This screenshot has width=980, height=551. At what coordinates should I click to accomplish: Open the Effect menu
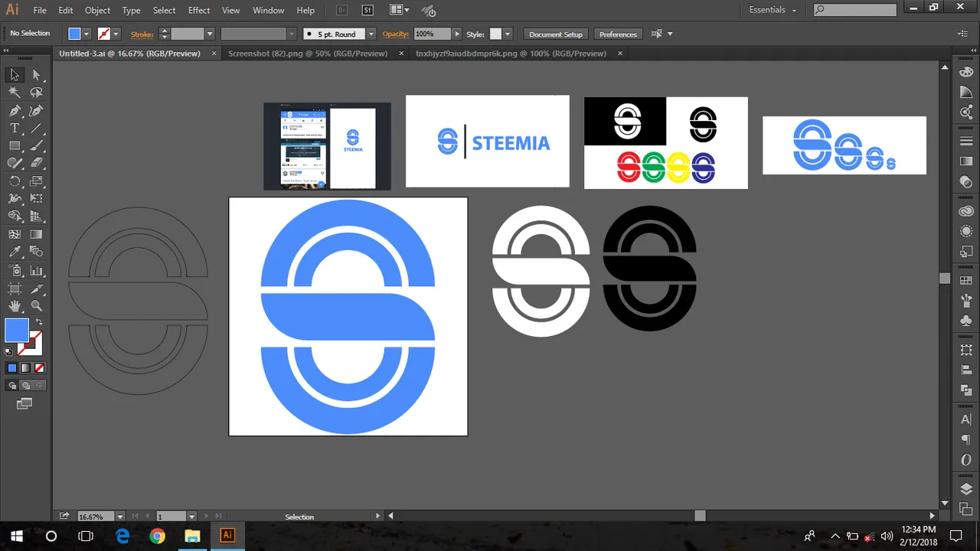tap(199, 10)
